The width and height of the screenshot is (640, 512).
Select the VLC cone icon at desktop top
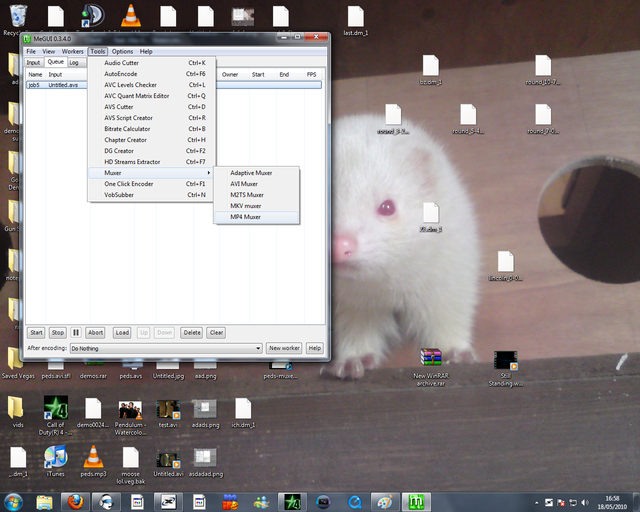point(131,17)
